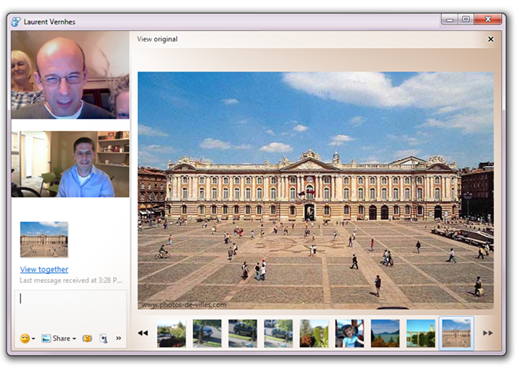
Task: Select first strip thumbnail of house and trees
Action: 171,333
